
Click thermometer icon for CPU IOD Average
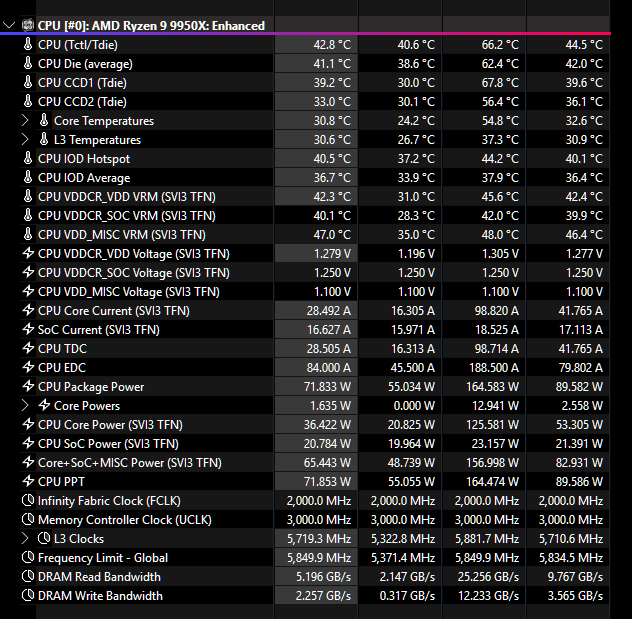click(28, 177)
